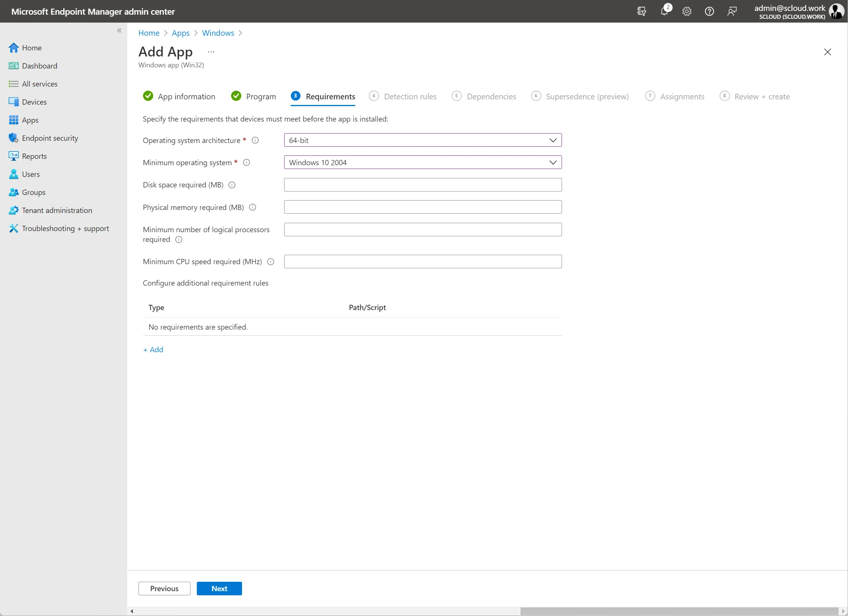This screenshot has width=848, height=616.
Task: Click the help question mark icon
Action: pos(709,11)
